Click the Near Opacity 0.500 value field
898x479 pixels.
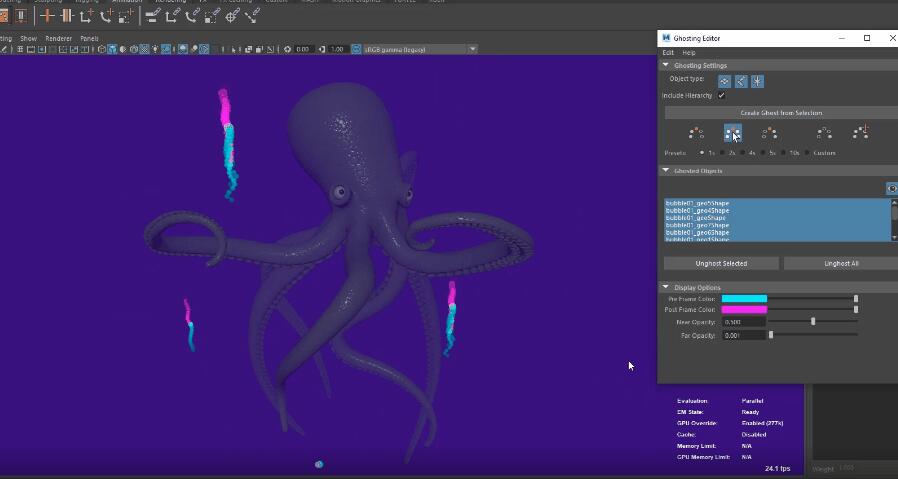tap(743, 322)
